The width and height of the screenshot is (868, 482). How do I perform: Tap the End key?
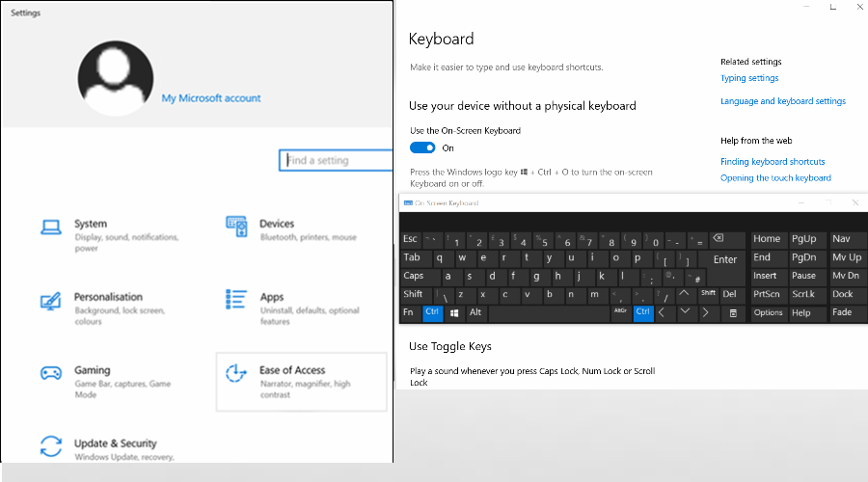point(768,258)
